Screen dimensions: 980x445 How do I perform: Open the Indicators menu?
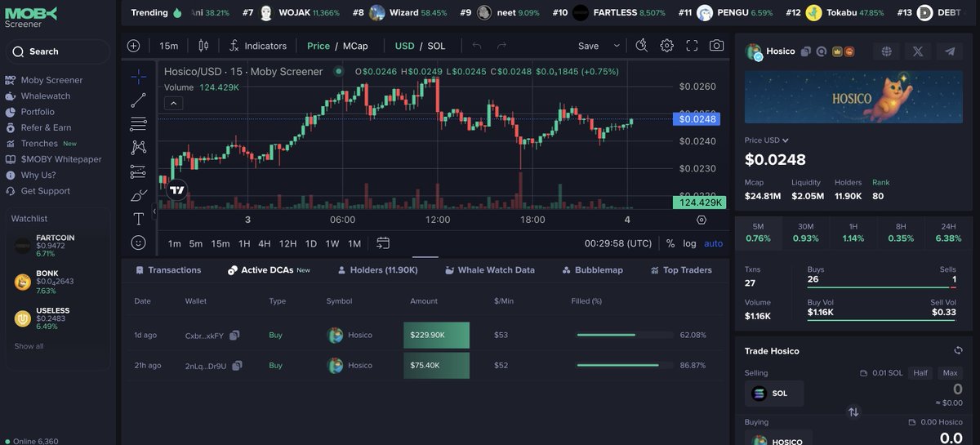258,46
